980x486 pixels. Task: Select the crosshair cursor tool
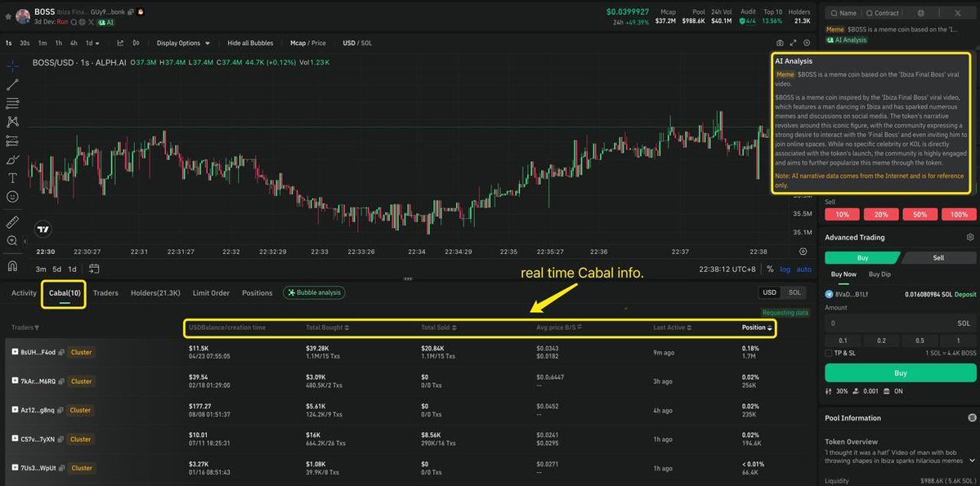(x=12, y=66)
